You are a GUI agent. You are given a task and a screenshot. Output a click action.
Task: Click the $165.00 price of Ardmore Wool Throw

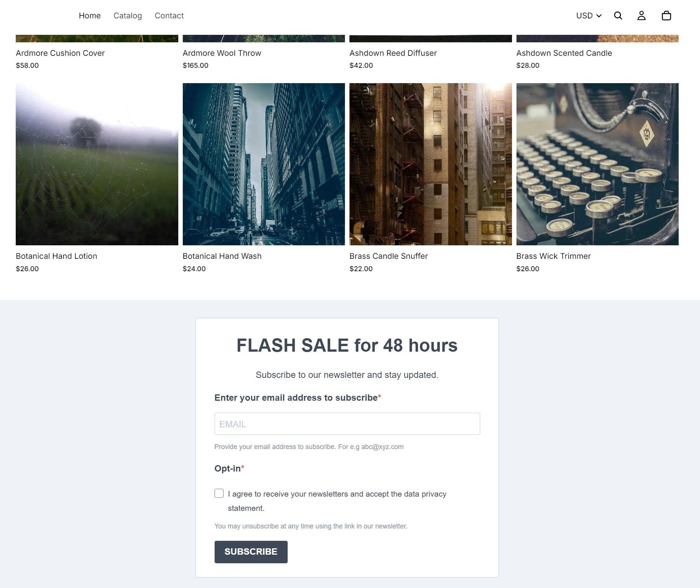click(x=196, y=66)
